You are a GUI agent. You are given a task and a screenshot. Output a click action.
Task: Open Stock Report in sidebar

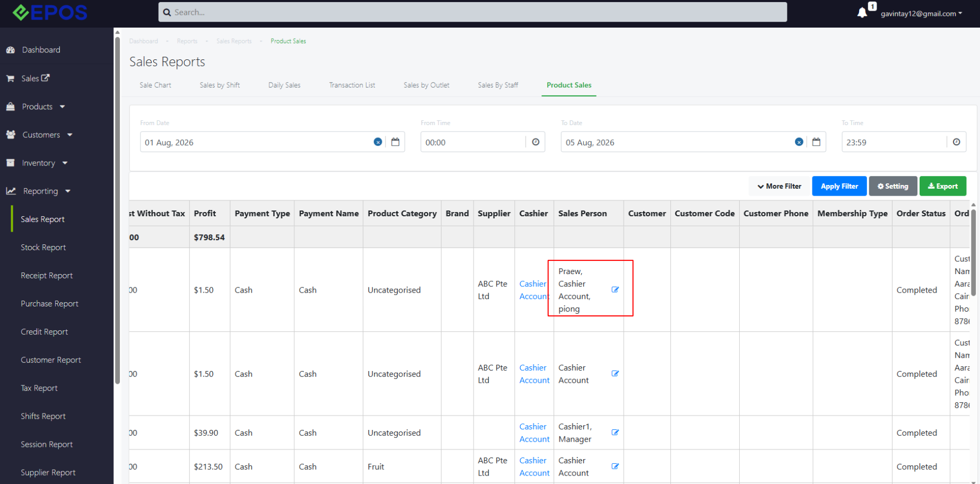point(43,247)
